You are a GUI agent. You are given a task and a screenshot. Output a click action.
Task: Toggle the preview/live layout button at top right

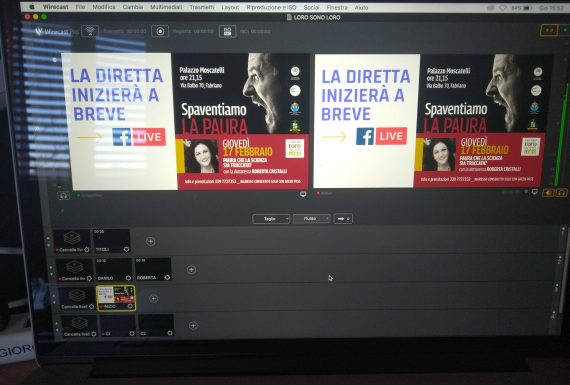point(549,30)
